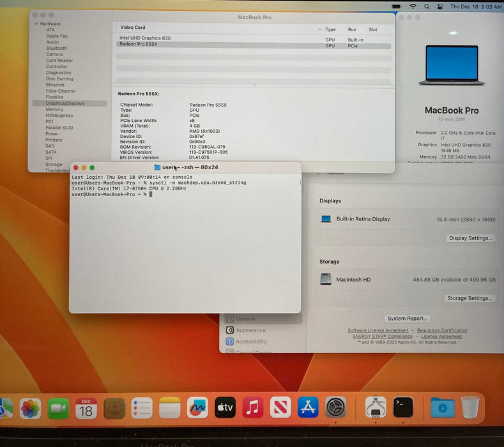
Task: Open the ENERGY STAR Compliance link
Action: [383, 337]
